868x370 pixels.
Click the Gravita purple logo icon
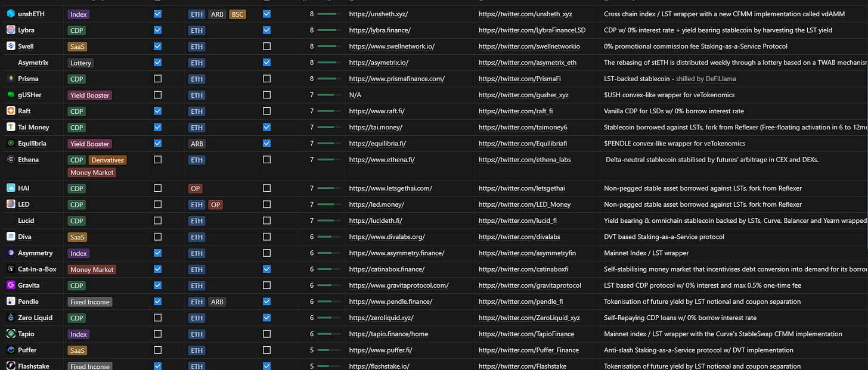click(11, 285)
